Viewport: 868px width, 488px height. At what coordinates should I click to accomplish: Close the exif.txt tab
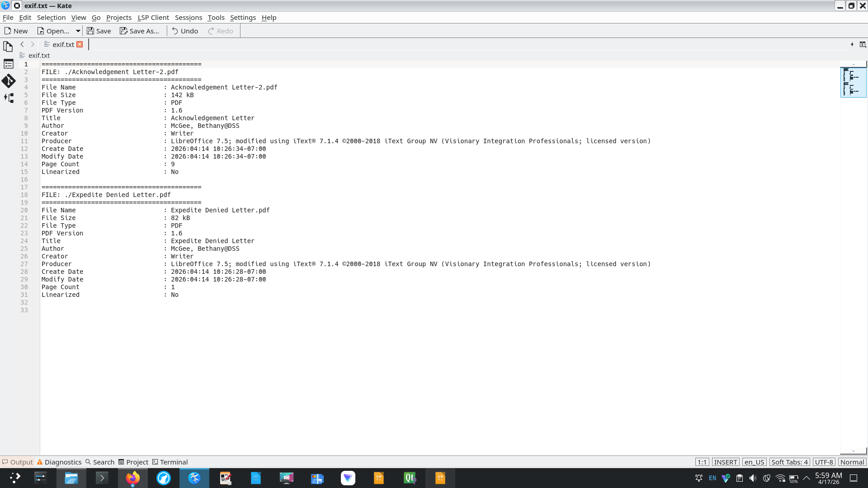[80, 44]
